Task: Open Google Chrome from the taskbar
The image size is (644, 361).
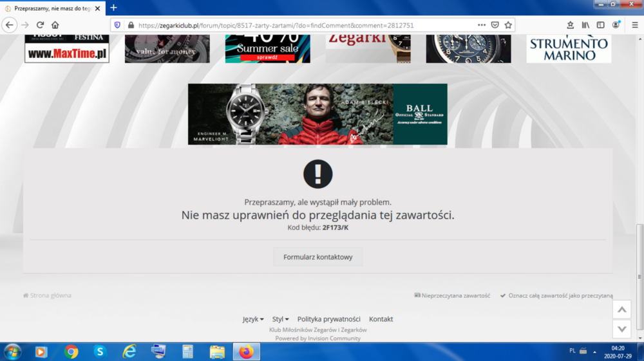Action: pyautogui.click(x=71, y=352)
